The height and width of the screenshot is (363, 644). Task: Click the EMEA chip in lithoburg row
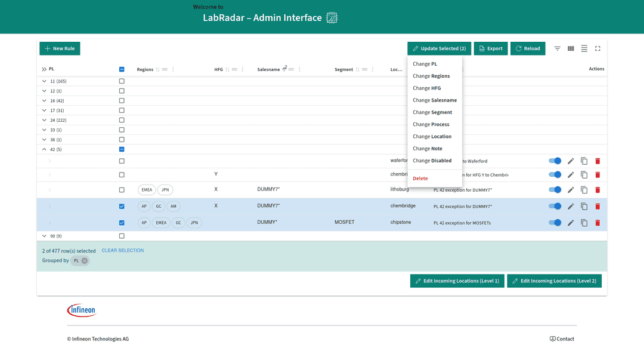point(147,190)
